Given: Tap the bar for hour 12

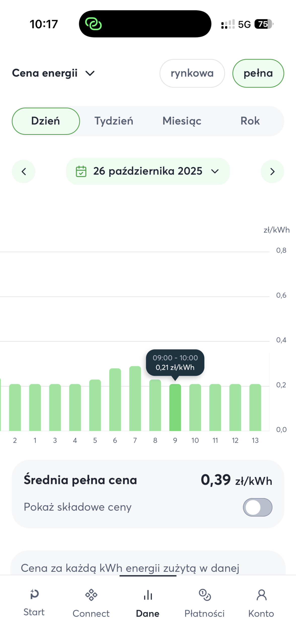Looking at the screenshot, I should (235, 408).
